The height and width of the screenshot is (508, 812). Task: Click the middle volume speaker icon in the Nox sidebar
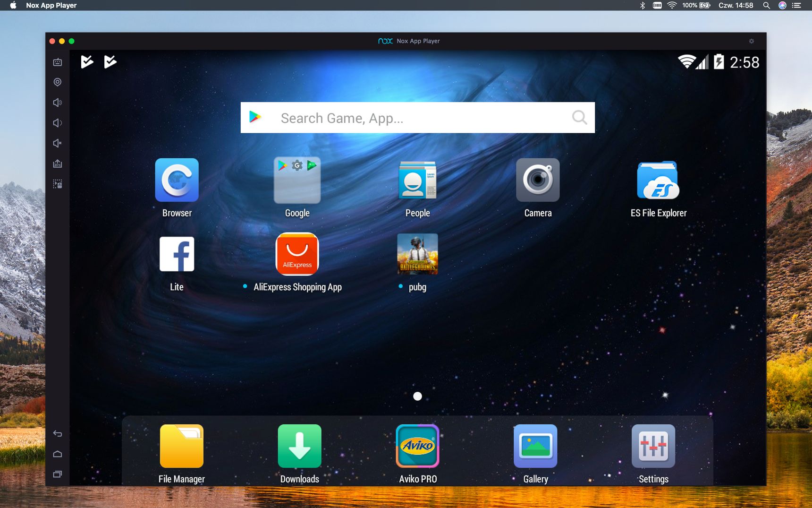58,123
